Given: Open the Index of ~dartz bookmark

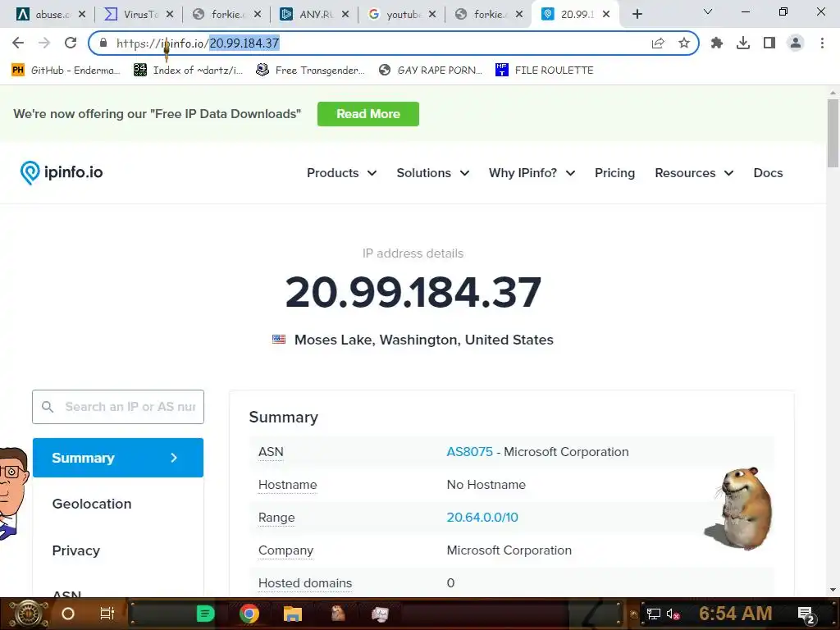Looking at the screenshot, I should click(188, 71).
